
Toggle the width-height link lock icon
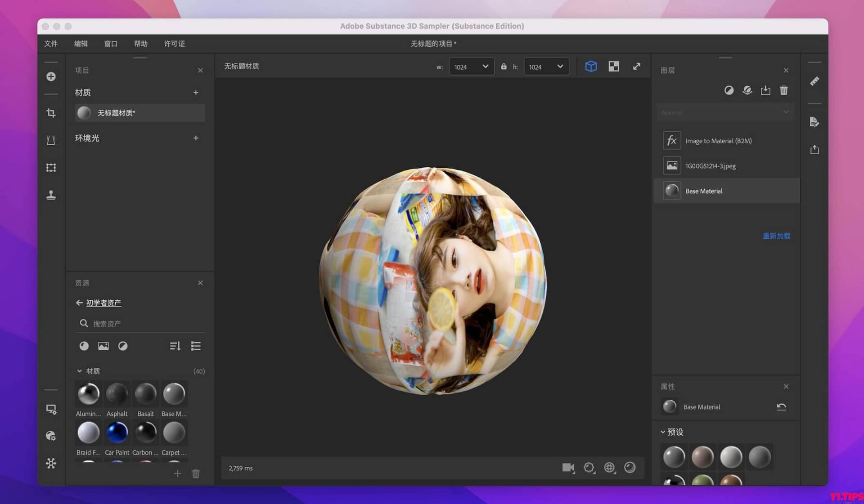point(504,66)
